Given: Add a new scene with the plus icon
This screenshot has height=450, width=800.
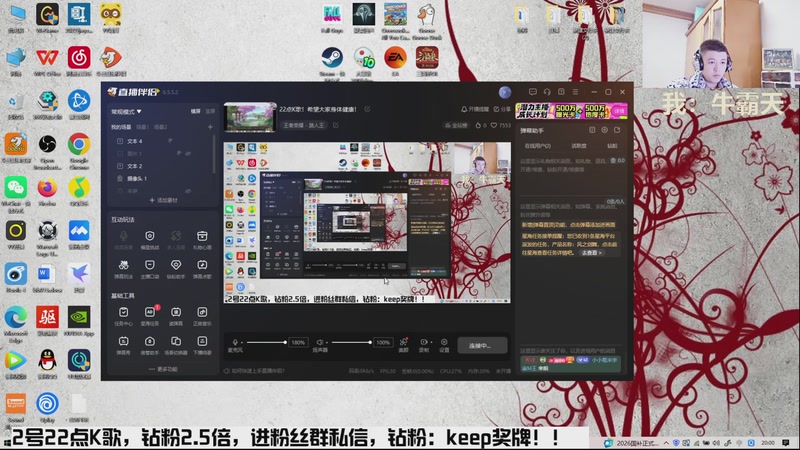Looking at the screenshot, I should (210, 127).
